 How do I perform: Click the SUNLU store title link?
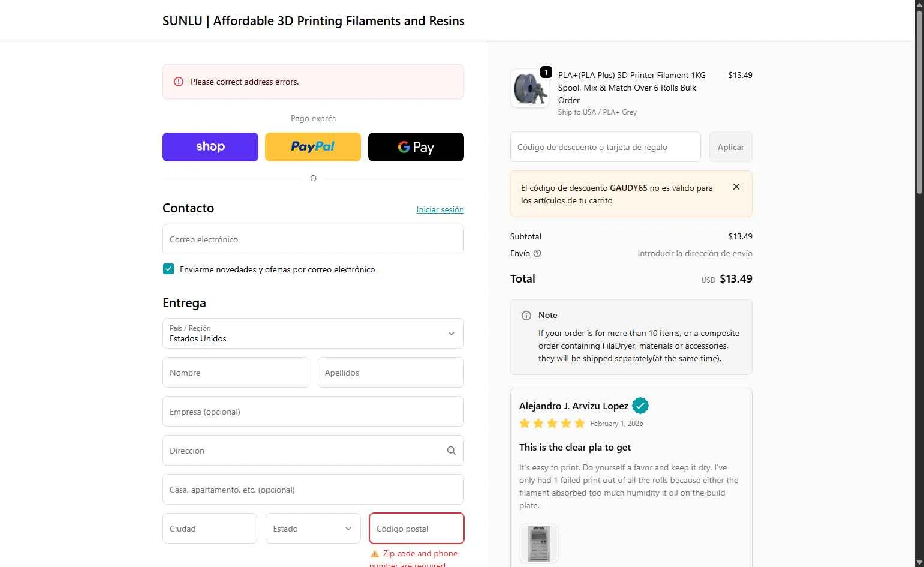point(314,21)
